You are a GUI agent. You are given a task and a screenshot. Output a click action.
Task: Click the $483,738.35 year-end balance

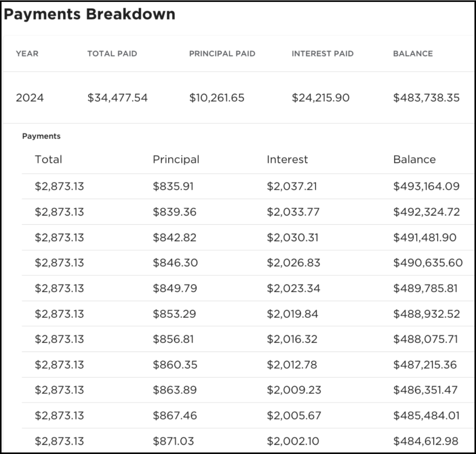(x=426, y=98)
